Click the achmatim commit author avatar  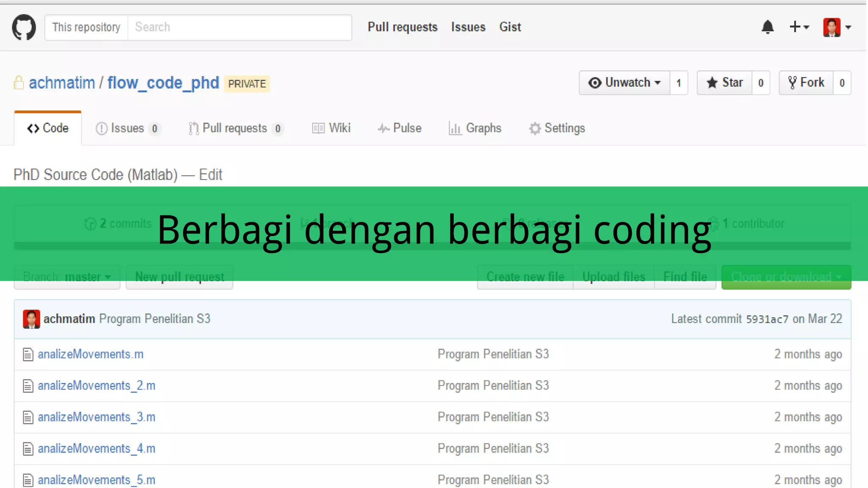(x=31, y=319)
